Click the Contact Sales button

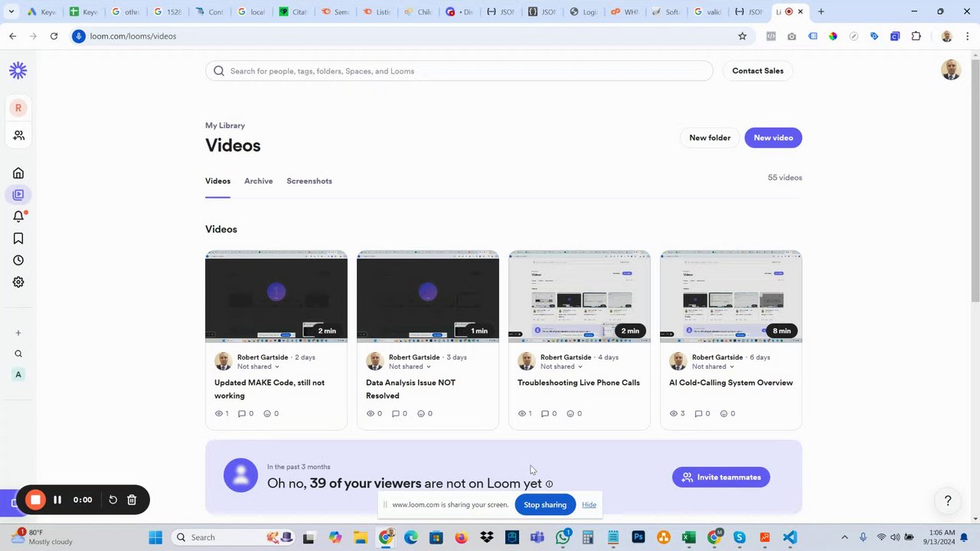[x=758, y=71]
